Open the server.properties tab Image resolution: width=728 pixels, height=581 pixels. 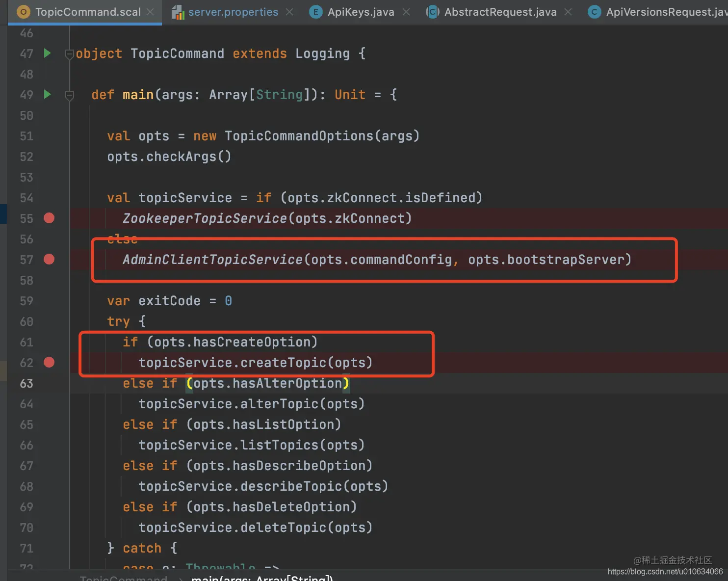coord(233,12)
